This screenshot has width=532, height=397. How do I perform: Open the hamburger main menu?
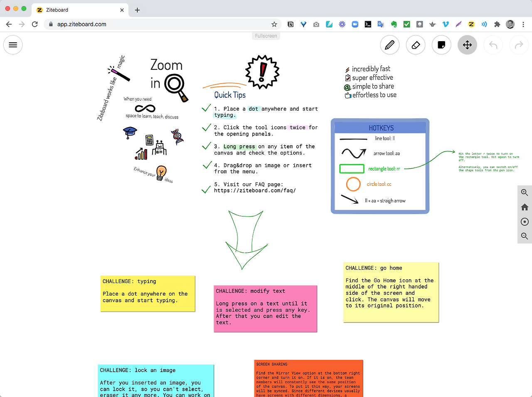coord(13,45)
